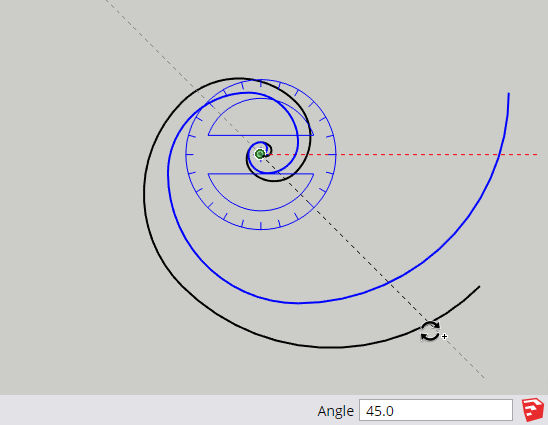Click the Angle label text
The image size is (548, 425).
[336, 411]
